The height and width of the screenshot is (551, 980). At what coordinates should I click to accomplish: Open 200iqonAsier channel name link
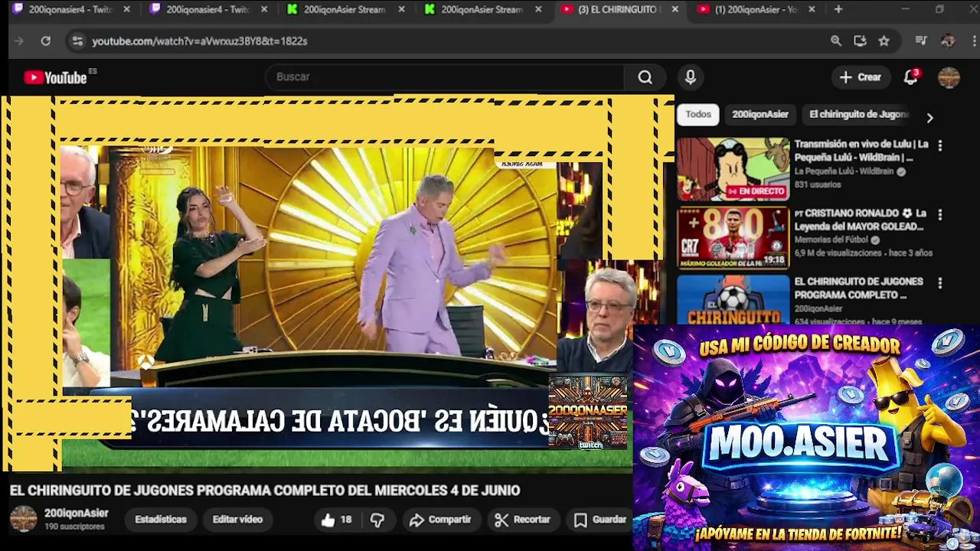[x=77, y=514]
